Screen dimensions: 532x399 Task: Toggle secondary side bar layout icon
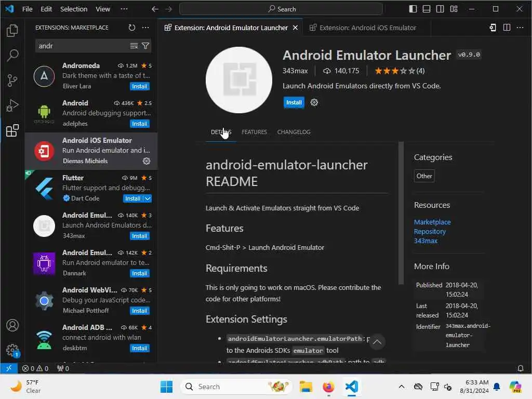[x=440, y=9]
